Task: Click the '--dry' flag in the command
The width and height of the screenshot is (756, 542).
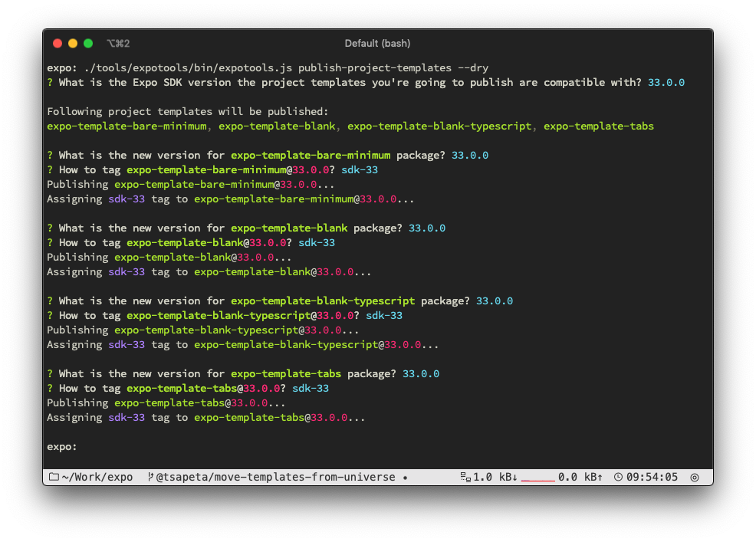Action: coord(473,68)
